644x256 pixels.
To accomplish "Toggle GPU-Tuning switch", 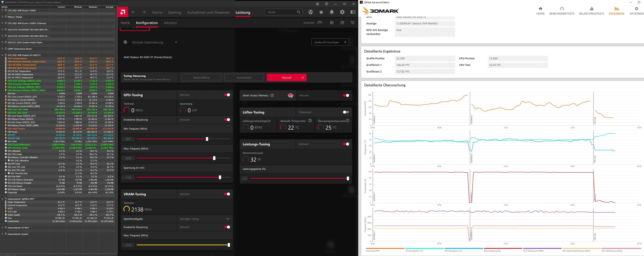I will (x=227, y=95).
